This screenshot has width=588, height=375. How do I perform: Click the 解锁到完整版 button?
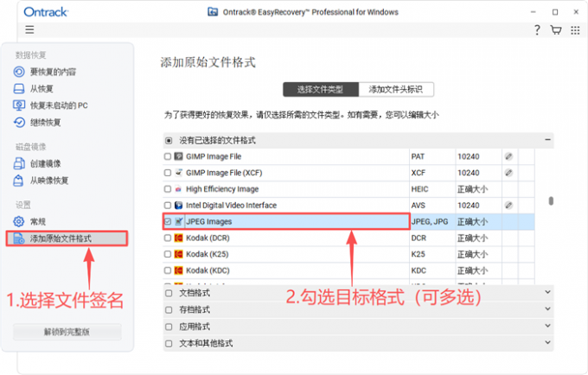tap(67, 332)
